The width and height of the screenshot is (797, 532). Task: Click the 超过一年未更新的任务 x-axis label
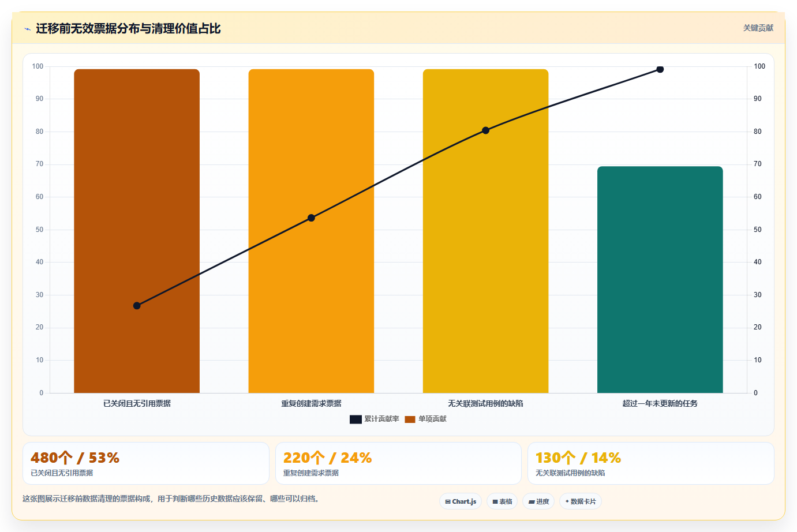tap(660, 403)
